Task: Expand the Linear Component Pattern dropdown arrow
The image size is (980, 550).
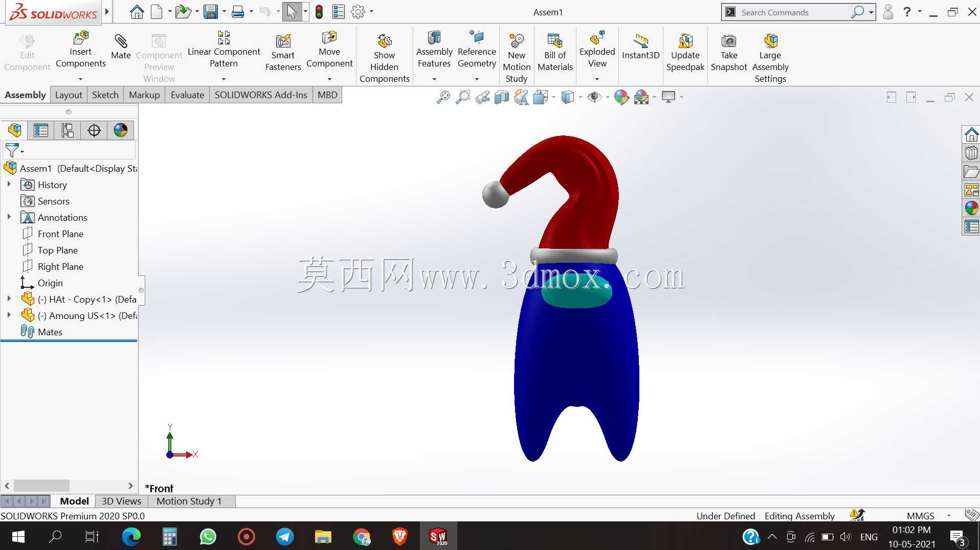Action: [224, 79]
